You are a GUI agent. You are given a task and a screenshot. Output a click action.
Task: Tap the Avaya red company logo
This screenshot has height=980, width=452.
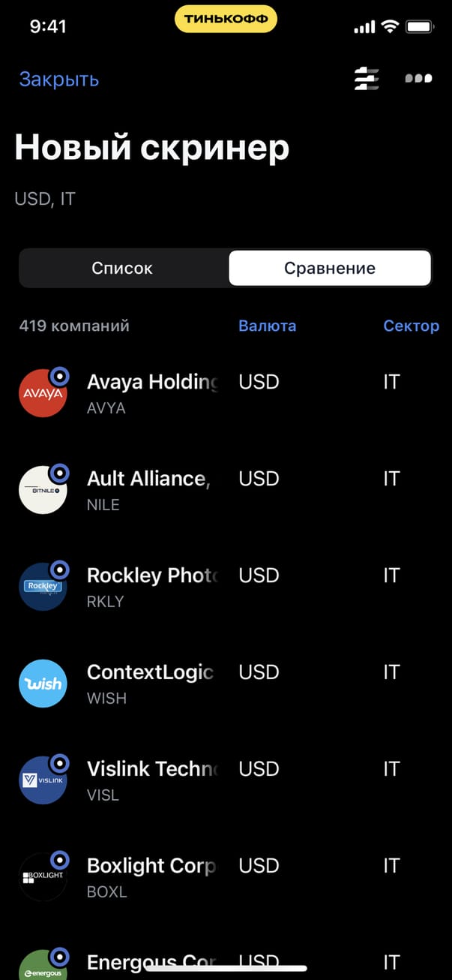[43, 392]
